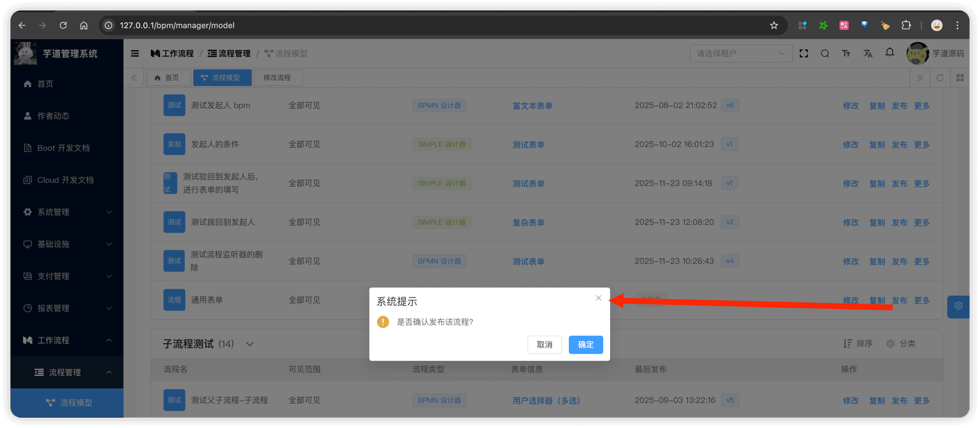The image size is (980, 428).
Task: Open 更多 dropdown for 发起人的条件
Action: [922, 145]
